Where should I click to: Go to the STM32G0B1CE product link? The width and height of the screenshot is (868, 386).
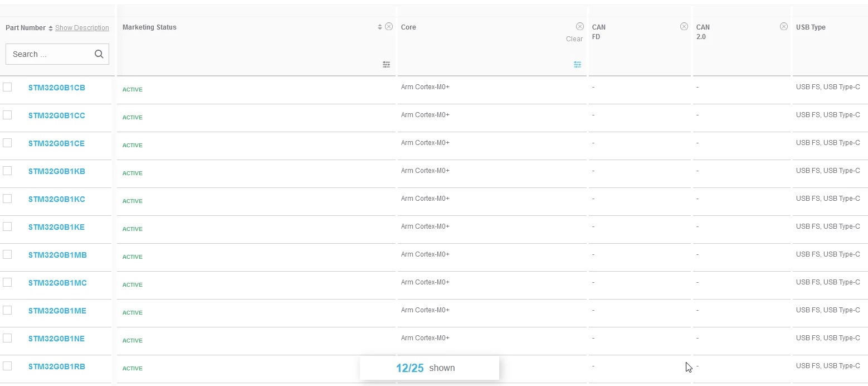tap(56, 143)
